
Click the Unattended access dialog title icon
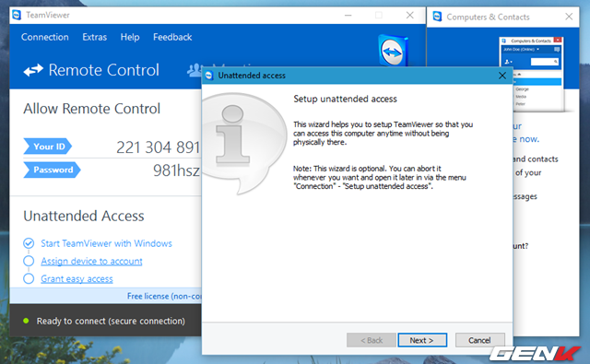(209, 76)
